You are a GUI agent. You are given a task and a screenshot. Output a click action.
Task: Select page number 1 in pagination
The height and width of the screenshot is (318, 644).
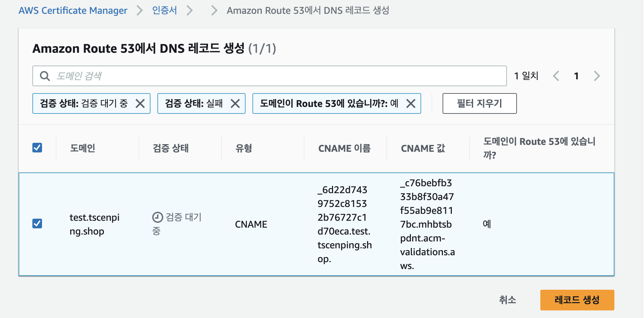(x=576, y=76)
